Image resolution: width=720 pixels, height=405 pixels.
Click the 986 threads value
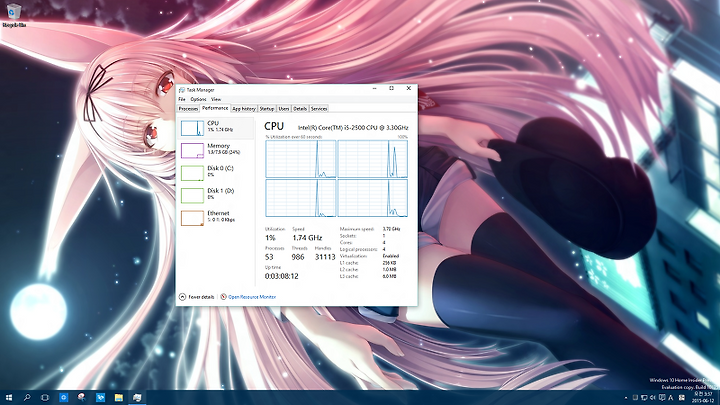coord(298,257)
